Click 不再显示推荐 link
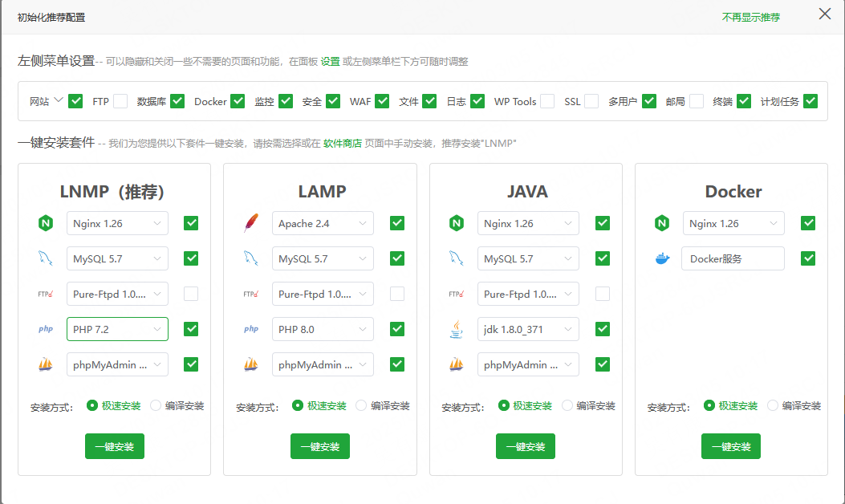 [x=750, y=17]
